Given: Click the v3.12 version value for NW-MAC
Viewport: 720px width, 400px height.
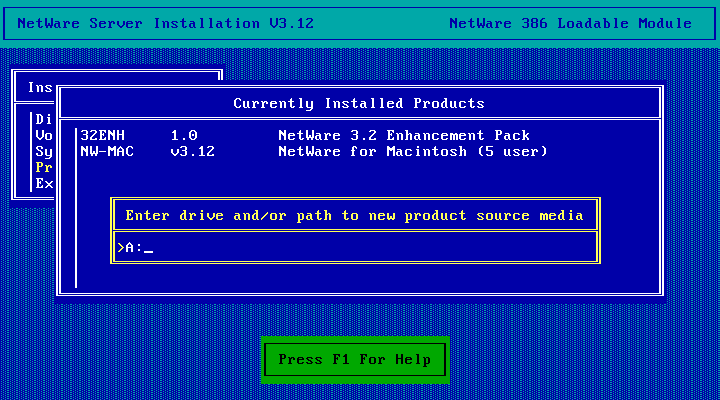Looking at the screenshot, I should 193,152.
